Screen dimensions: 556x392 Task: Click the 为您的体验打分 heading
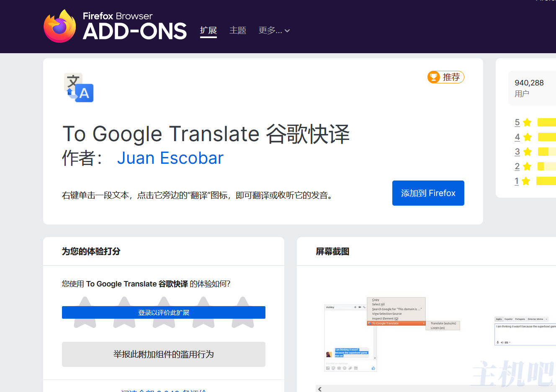[91, 251]
